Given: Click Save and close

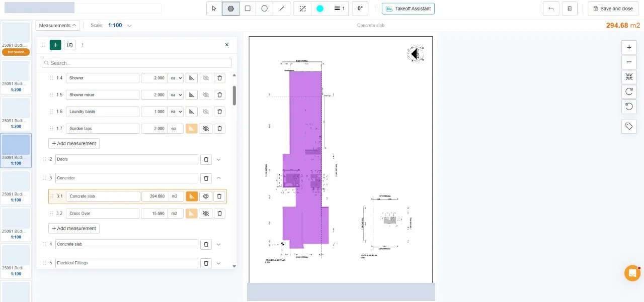Looking at the screenshot, I should tap(613, 9).
